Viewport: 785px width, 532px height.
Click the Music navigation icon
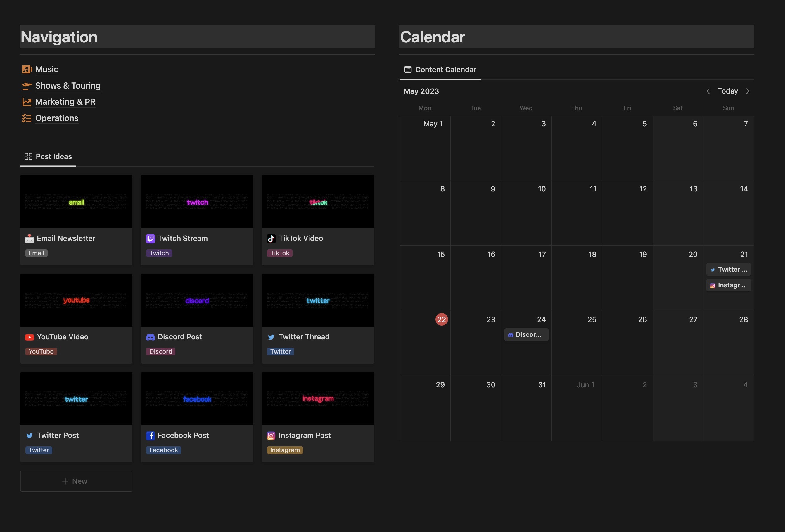tap(27, 70)
